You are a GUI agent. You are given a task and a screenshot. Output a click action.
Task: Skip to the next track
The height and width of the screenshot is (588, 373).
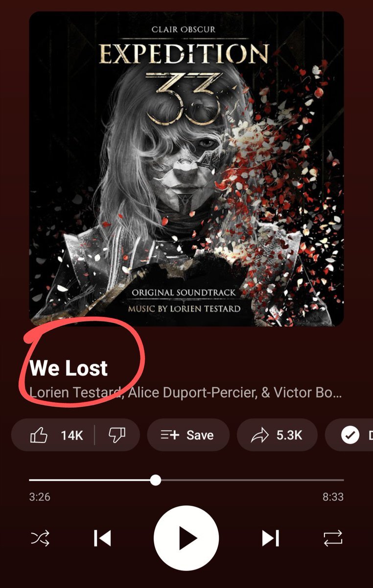270,539
